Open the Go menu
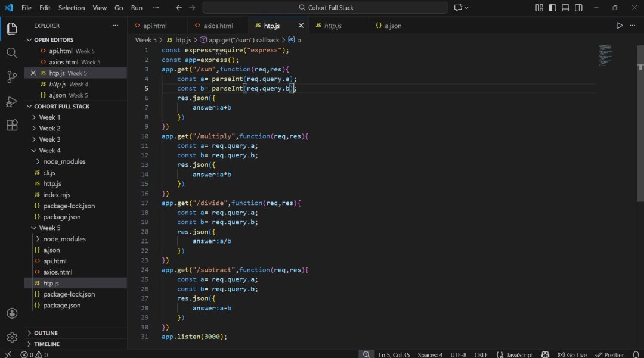The height and width of the screenshot is (358, 644). [x=119, y=7]
